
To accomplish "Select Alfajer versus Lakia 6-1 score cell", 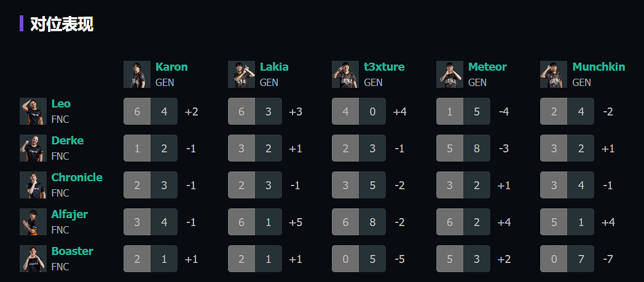I will pyautogui.click(x=255, y=222).
